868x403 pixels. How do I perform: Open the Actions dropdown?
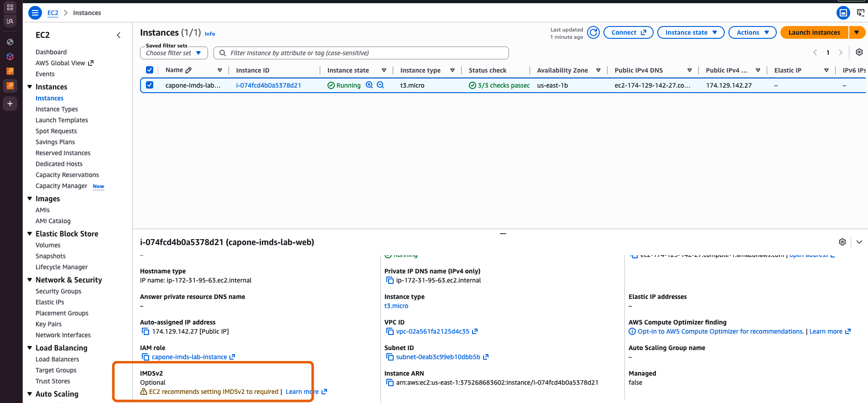pos(752,32)
